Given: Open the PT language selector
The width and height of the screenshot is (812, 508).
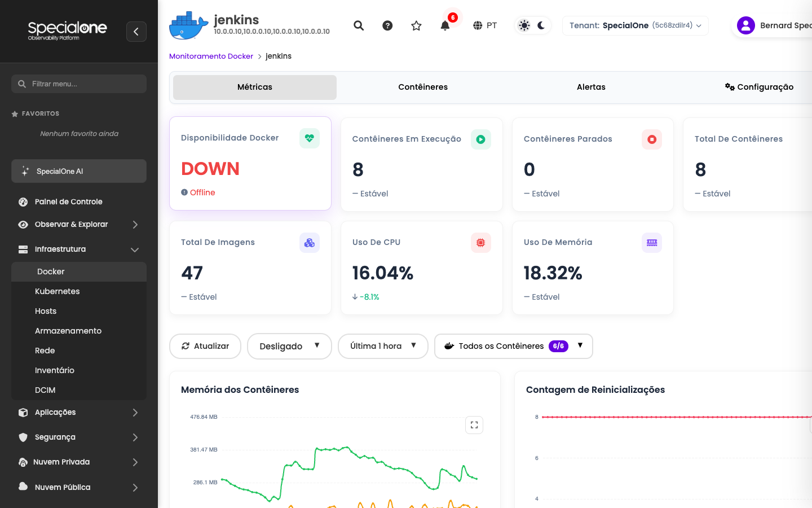Looking at the screenshot, I should 485,25.
